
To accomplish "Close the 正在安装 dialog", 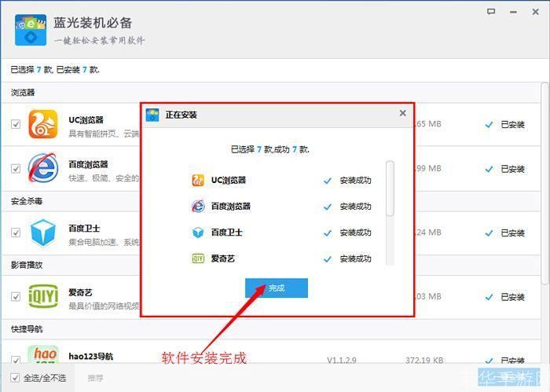I will (402, 113).
